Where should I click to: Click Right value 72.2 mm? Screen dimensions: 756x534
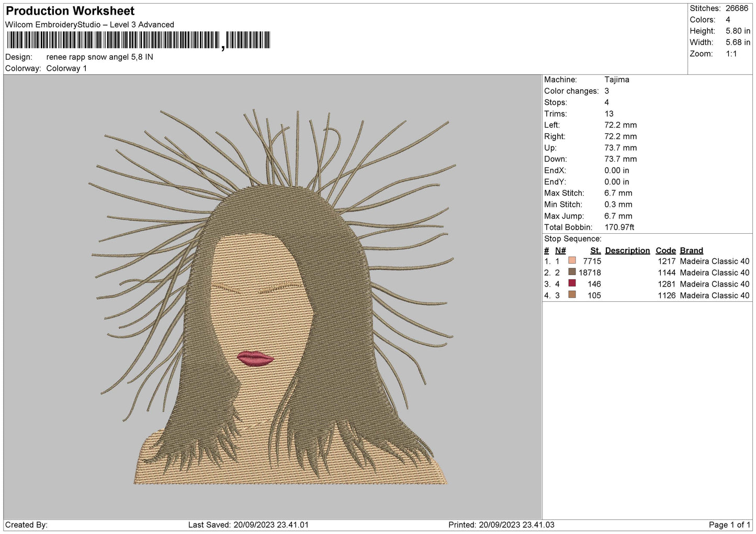[620, 137]
